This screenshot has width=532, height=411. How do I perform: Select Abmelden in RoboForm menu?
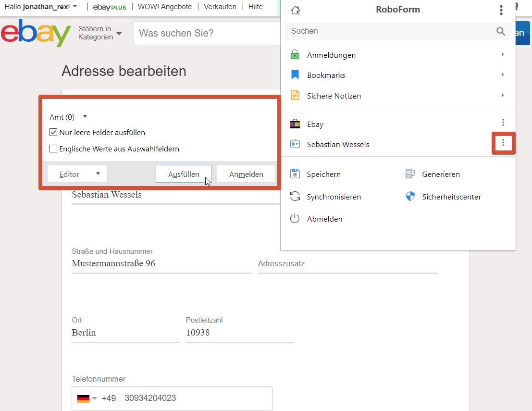(325, 219)
